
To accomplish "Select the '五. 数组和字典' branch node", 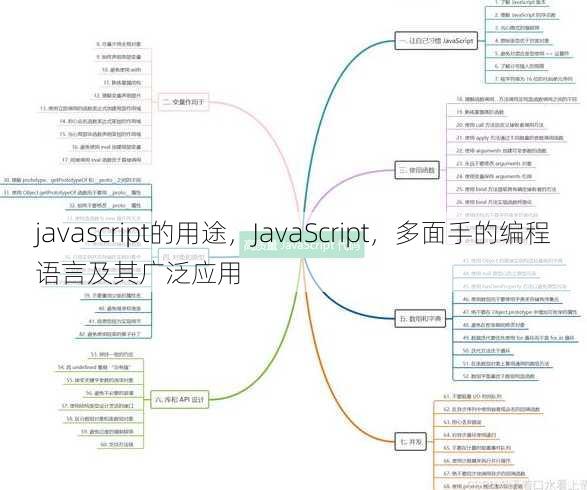I will [x=420, y=319].
